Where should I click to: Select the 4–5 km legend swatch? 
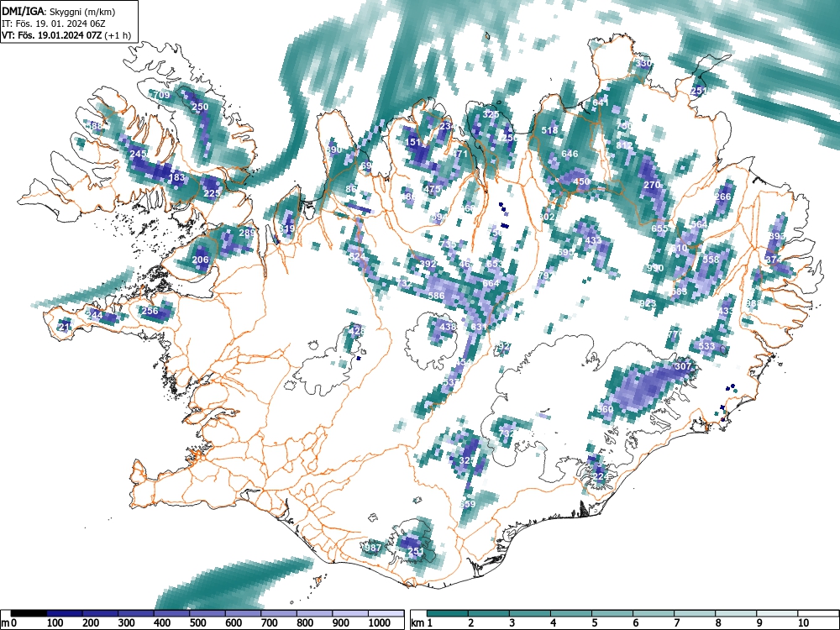[571, 613]
